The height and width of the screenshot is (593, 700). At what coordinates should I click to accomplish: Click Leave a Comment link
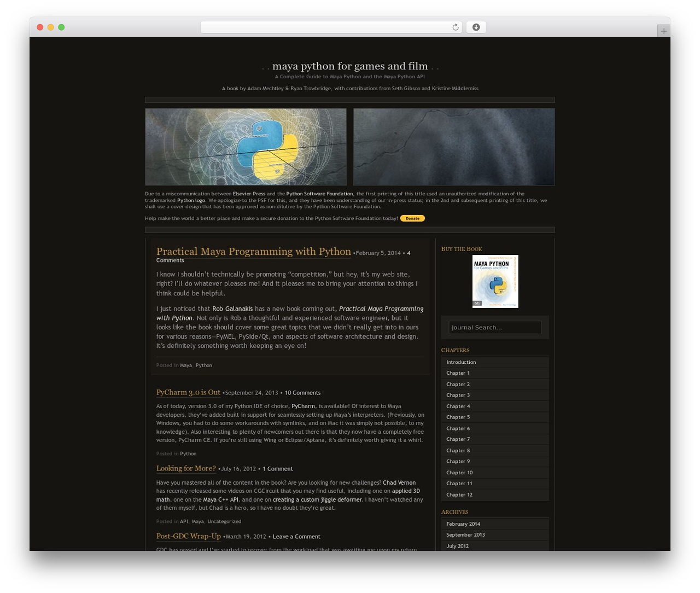pos(296,537)
